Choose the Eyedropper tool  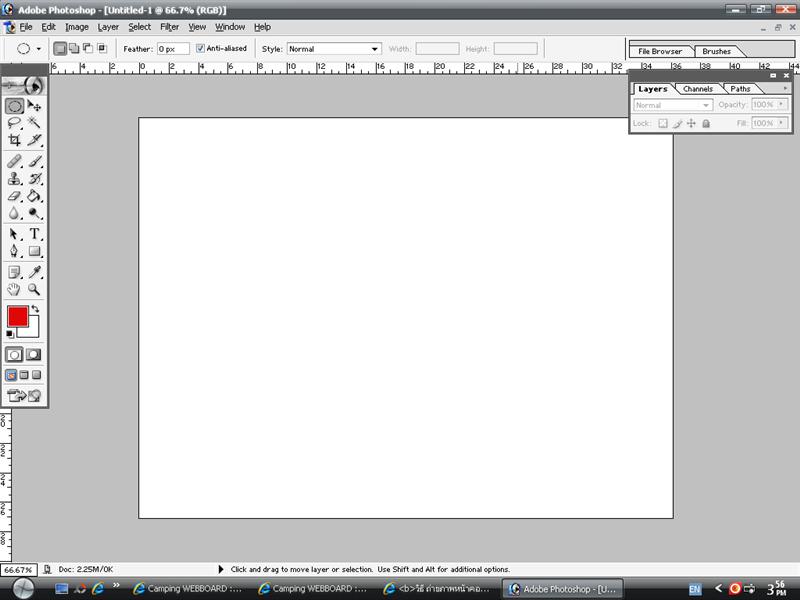(x=34, y=272)
